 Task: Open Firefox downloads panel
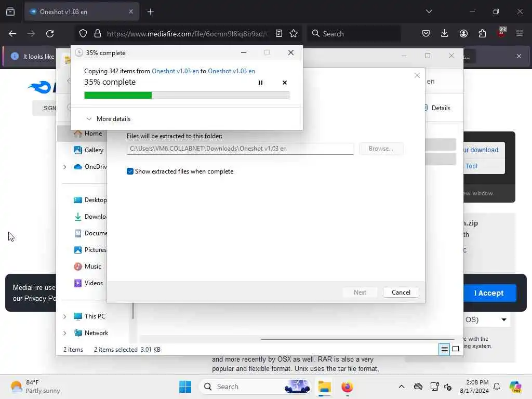pos(445,34)
